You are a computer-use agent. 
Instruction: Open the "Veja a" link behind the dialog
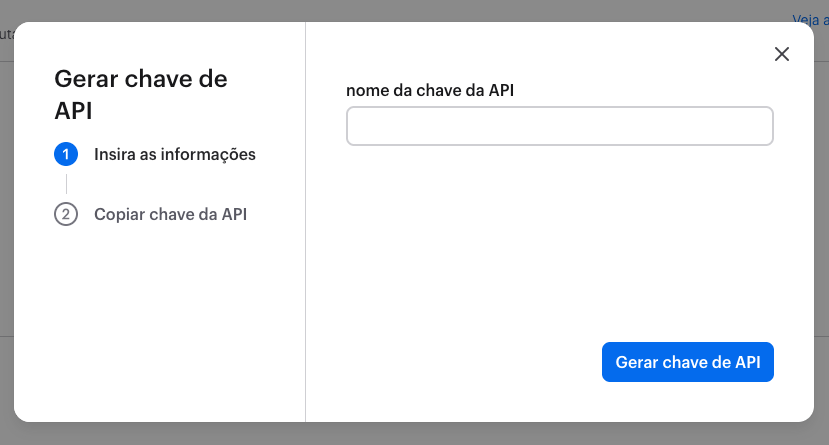click(810, 18)
